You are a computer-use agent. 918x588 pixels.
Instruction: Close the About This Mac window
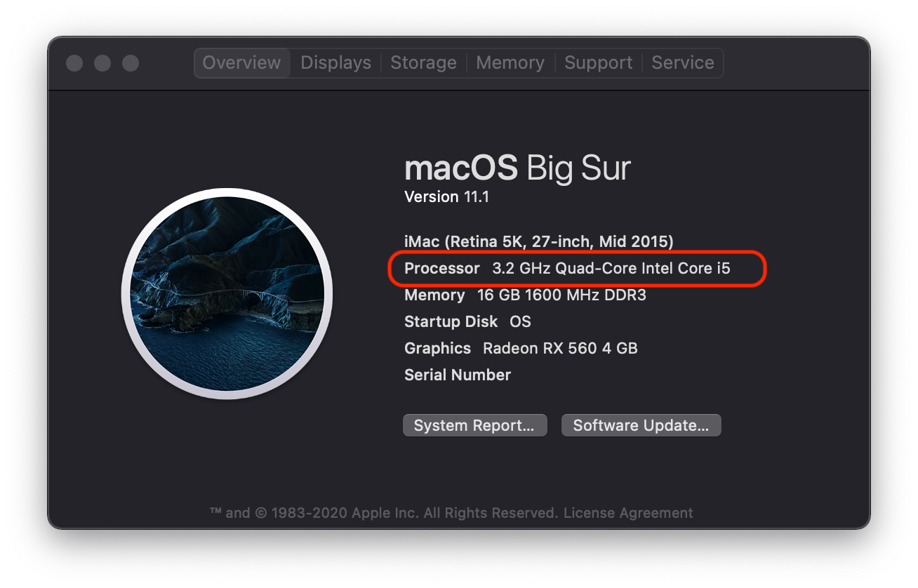pyautogui.click(x=74, y=62)
